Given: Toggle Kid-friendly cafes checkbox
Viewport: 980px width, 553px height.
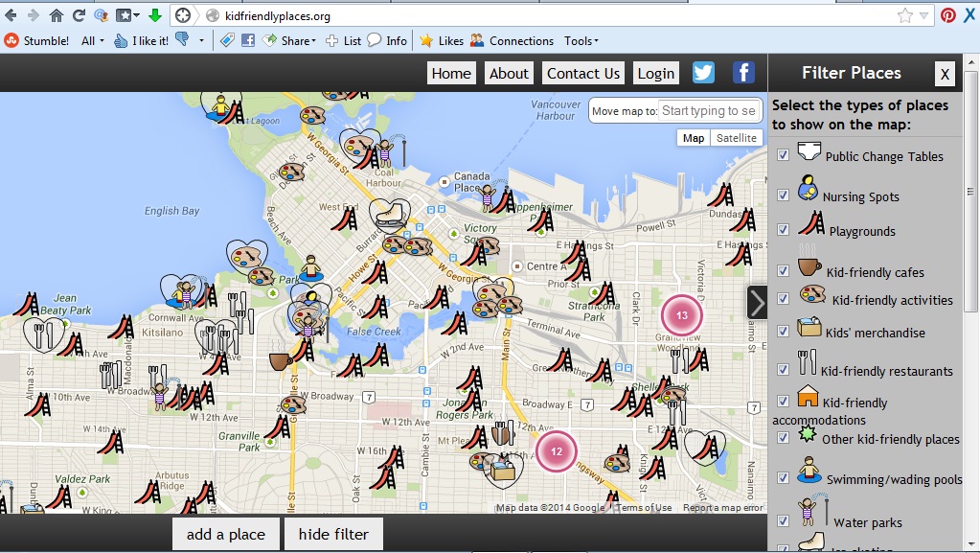Looking at the screenshot, I should click(783, 270).
